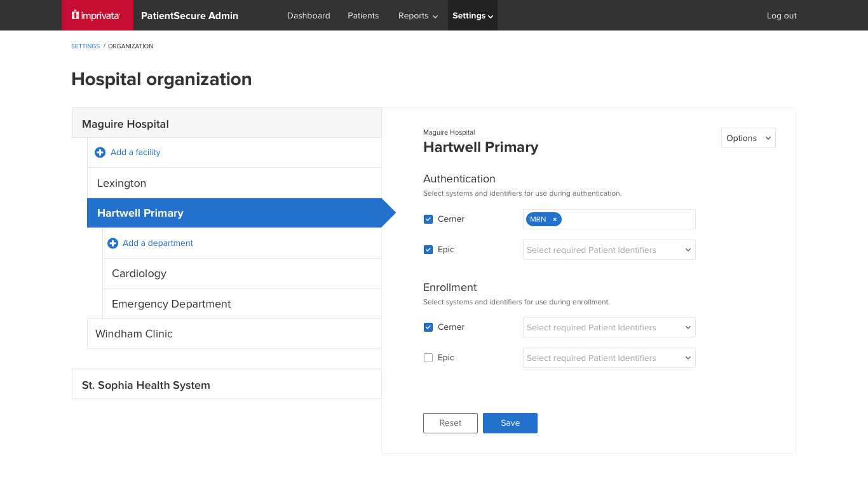
Task: Select St. Sophia Health System
Action: (227, 384)
